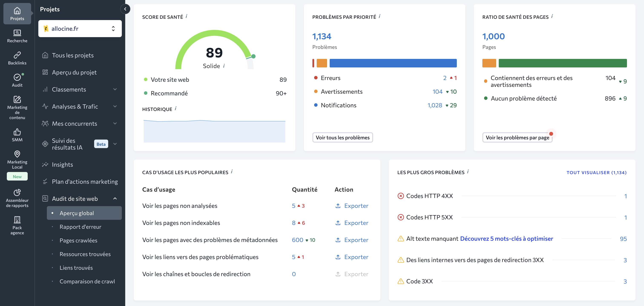Open Marketing Local pin icon

click(x=17, y=154)
